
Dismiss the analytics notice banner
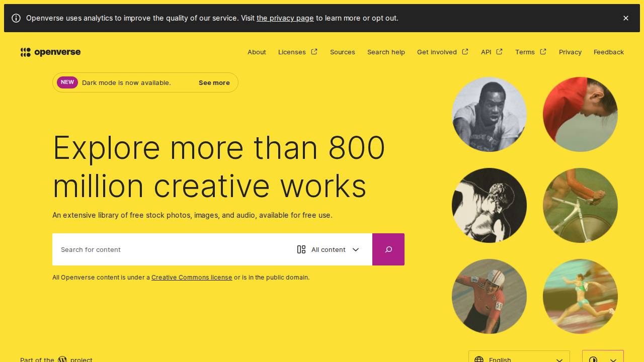click(x=625, y=18)
